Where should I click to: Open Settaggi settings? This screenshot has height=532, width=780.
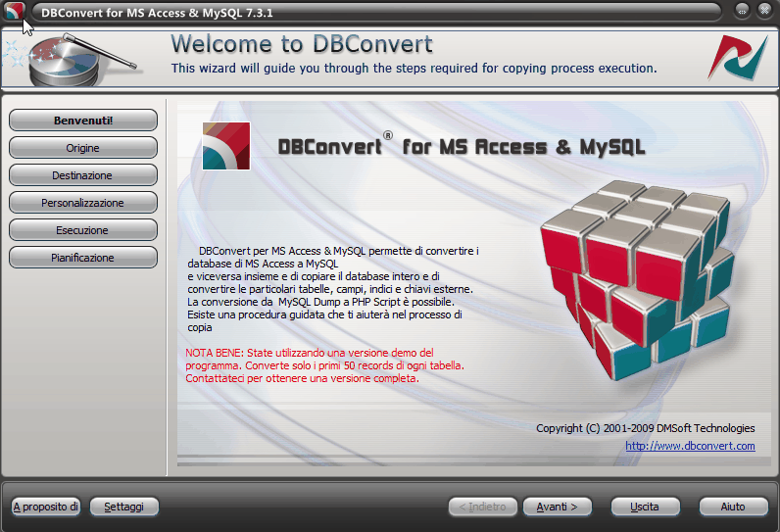(124, 507)
